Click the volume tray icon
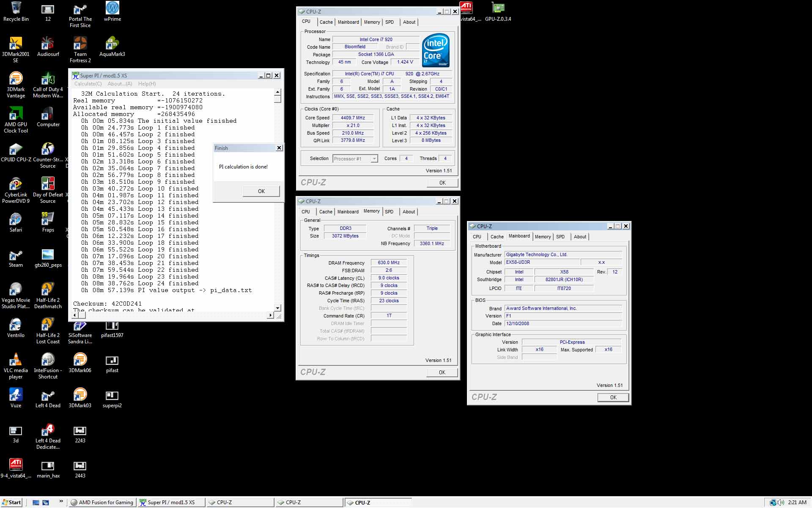Screen dimensions: 812x508 coord(781,502)
